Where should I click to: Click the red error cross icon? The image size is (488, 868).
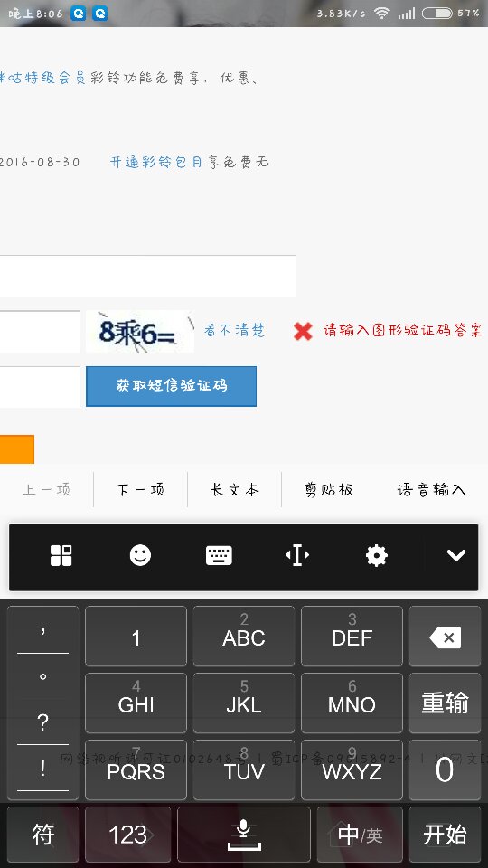pyautogui.click(x=304, y=331)
